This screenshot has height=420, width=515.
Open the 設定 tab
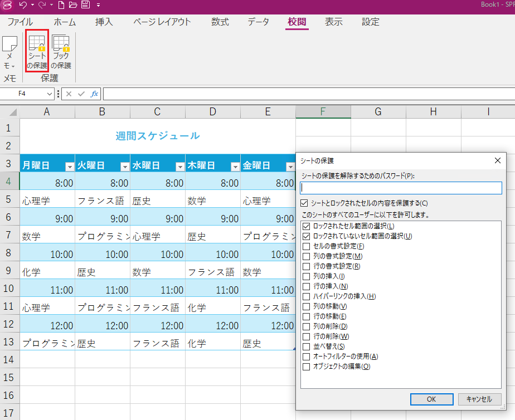tap(371, 22)
